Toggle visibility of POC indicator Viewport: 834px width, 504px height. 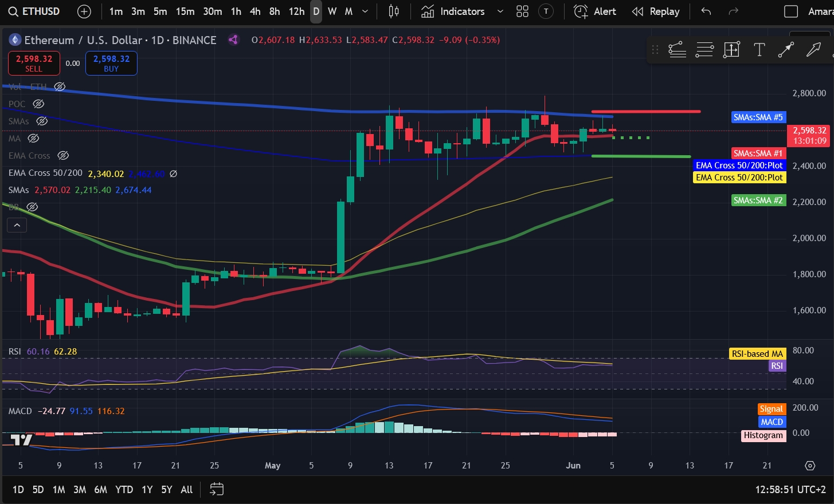click(38, 104)
